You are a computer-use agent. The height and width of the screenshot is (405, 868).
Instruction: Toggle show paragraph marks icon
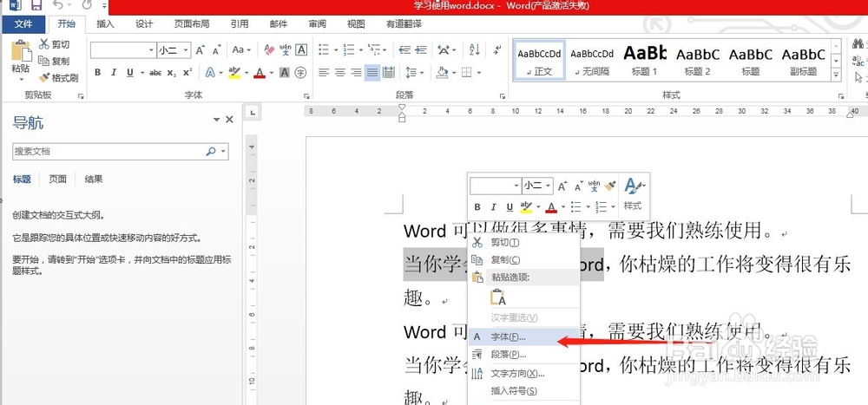[497, 49]
